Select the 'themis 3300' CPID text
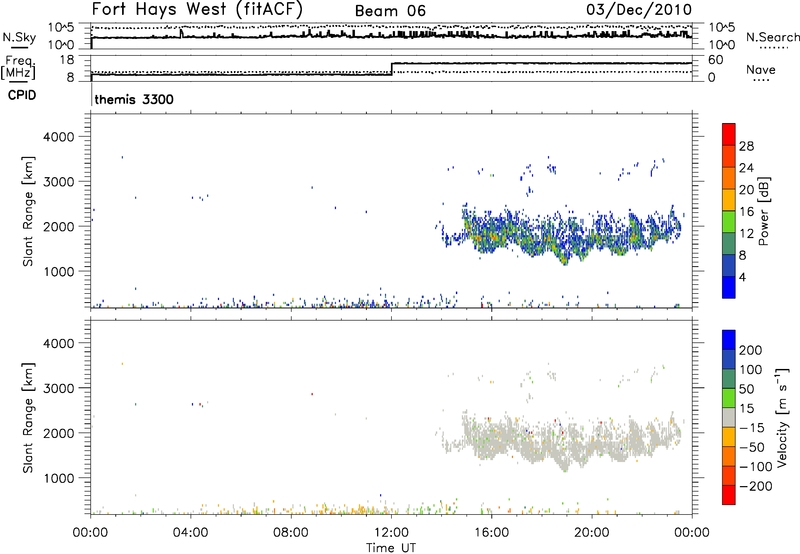This screenshot has width=800, height=554. click(134, 99)
